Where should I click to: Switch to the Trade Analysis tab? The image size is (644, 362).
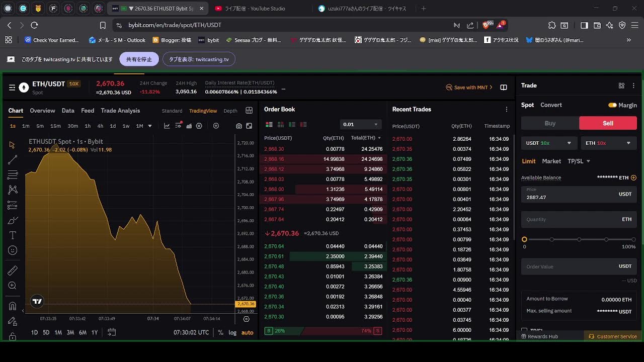click(120, 111)
